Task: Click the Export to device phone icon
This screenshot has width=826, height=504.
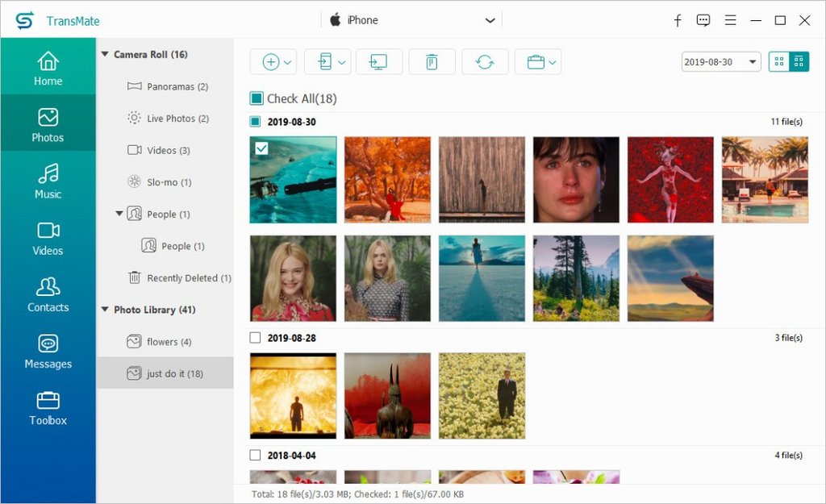Action: [324, 62]
